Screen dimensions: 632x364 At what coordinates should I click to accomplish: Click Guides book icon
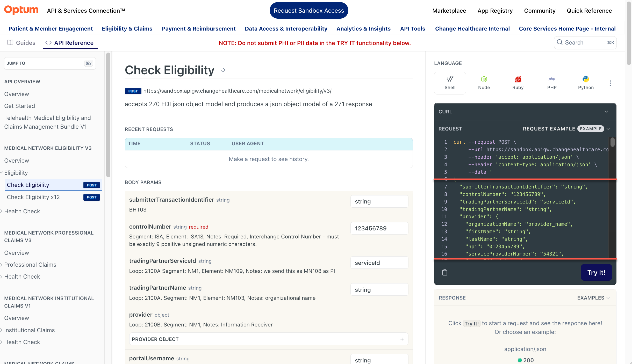[x=10, y=42]
